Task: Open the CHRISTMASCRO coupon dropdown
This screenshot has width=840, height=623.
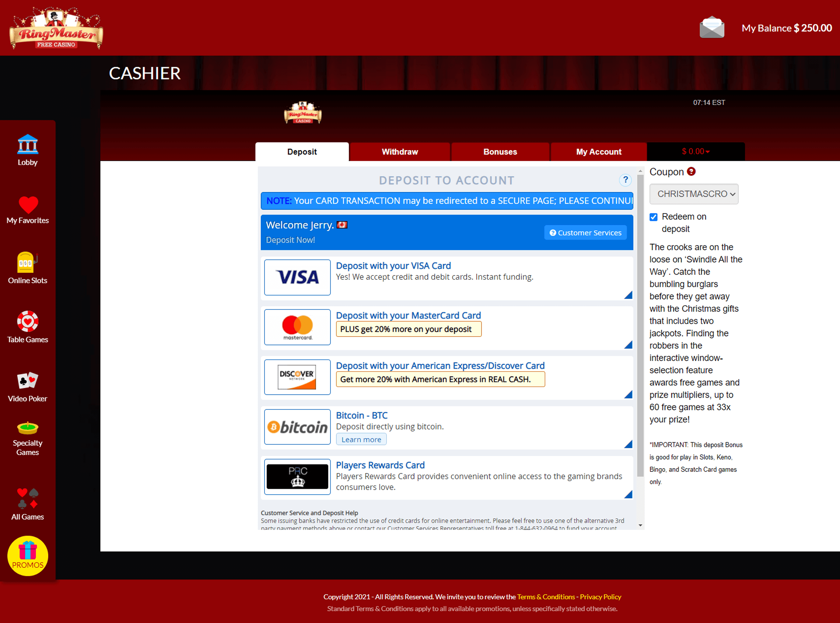Action: pos(694,194)
